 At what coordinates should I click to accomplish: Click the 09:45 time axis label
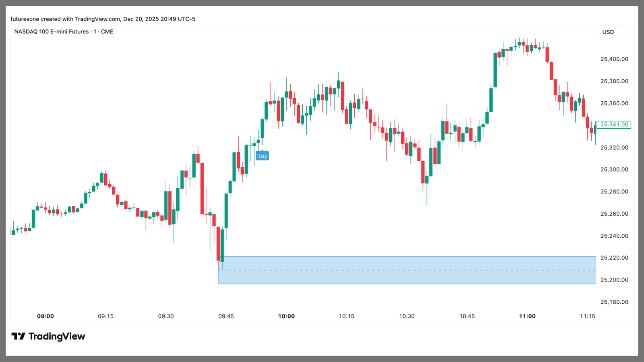coord(226,316)
